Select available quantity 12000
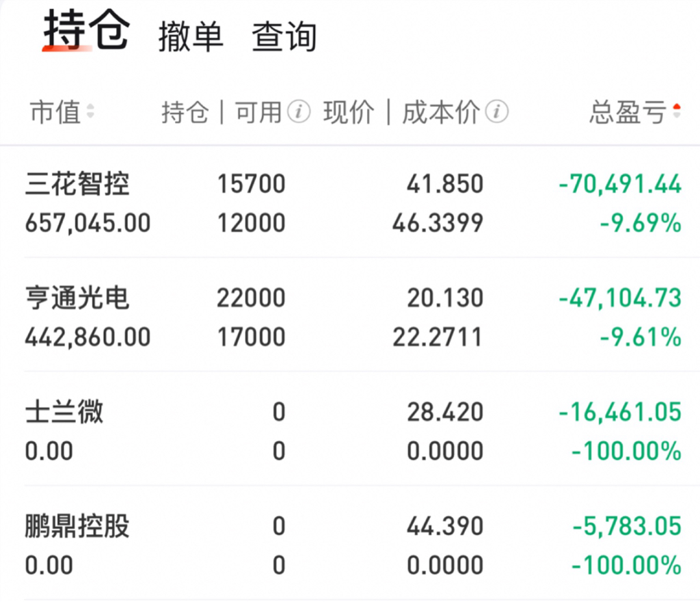This screenshot has width=700, height=602. pos(251,222)
